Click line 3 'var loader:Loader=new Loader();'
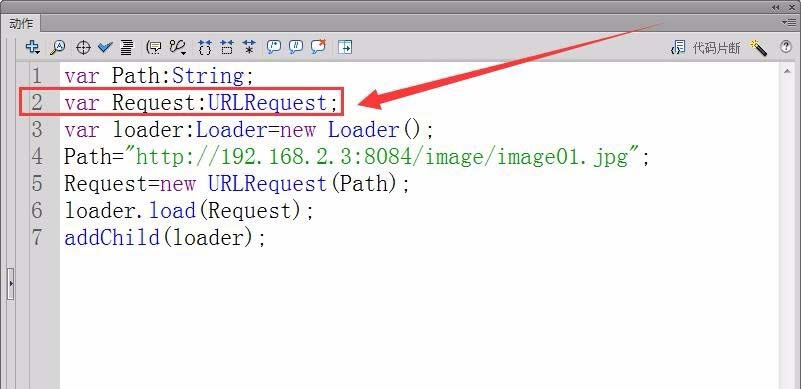The height and width of the screenshot is (389, 801). pyautogui.click(x=249, y=130)
